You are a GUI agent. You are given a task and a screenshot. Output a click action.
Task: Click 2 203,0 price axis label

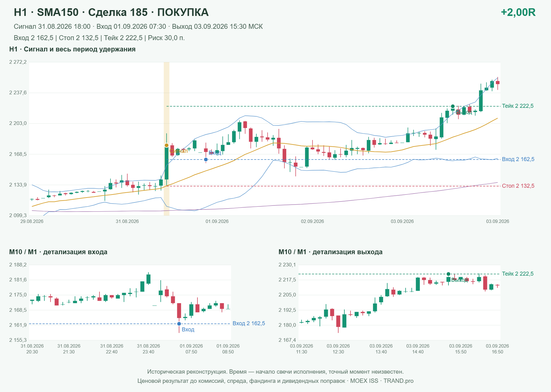(18, 123)
